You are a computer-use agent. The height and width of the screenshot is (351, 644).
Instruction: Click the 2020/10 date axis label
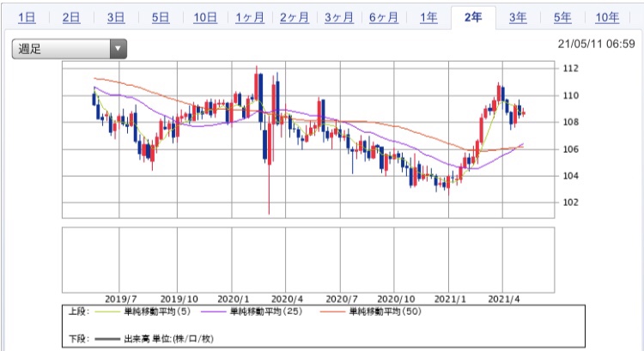396,299
